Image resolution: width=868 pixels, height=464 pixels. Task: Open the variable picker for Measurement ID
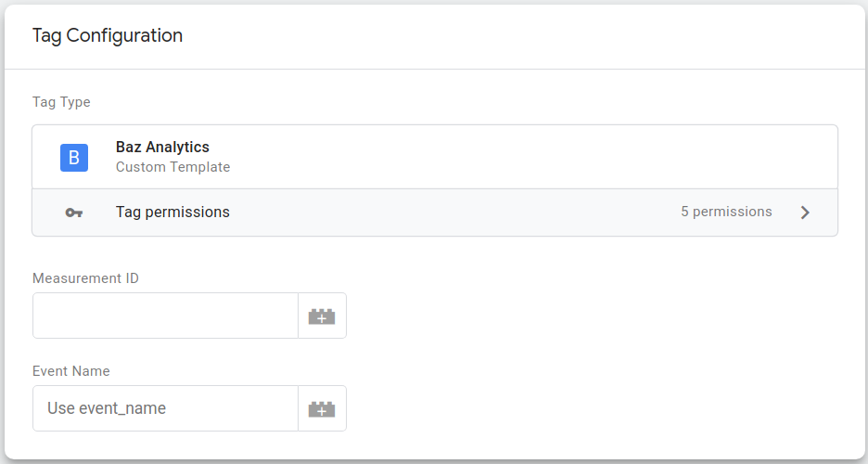click(322, 316)
